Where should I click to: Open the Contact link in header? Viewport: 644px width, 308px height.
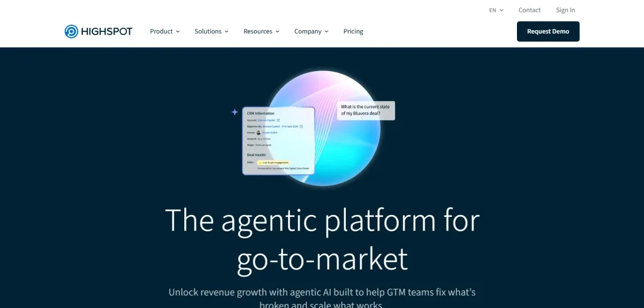pyautogui.click(x=530, y=10)
